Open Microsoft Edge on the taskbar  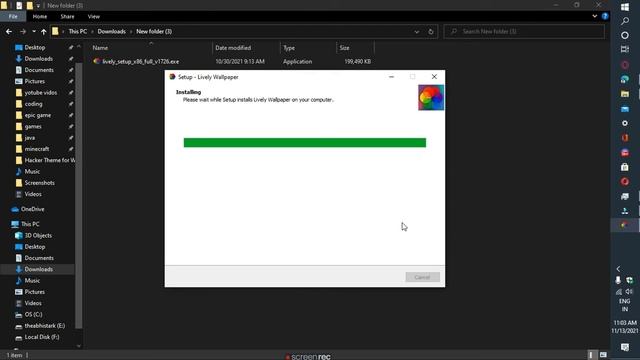pos(625,79)
